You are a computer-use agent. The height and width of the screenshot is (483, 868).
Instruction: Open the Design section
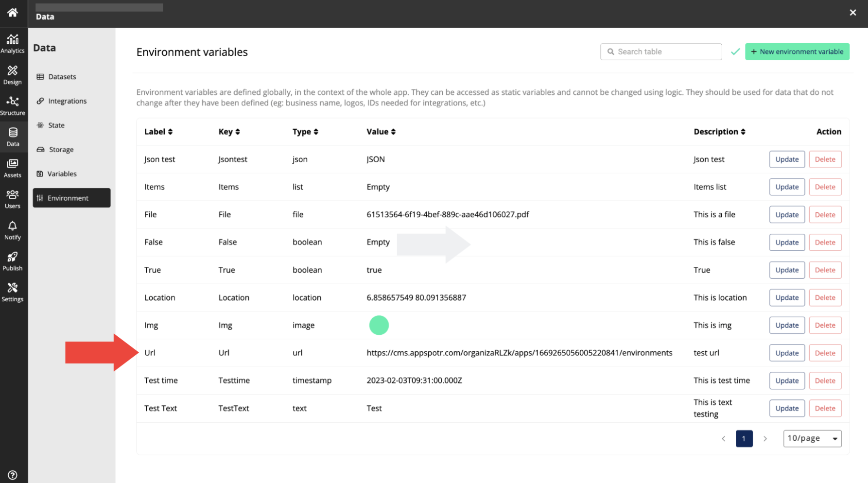(x=13, y=75)
